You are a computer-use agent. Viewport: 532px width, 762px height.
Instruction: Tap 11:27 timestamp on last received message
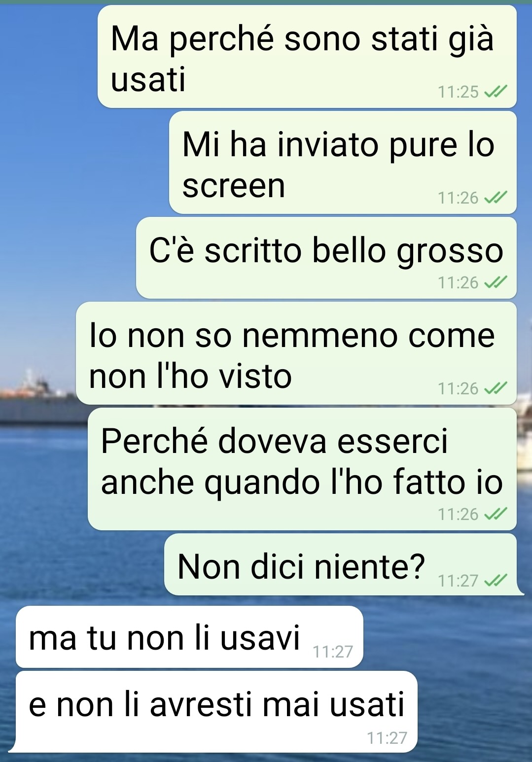point(387,738)
